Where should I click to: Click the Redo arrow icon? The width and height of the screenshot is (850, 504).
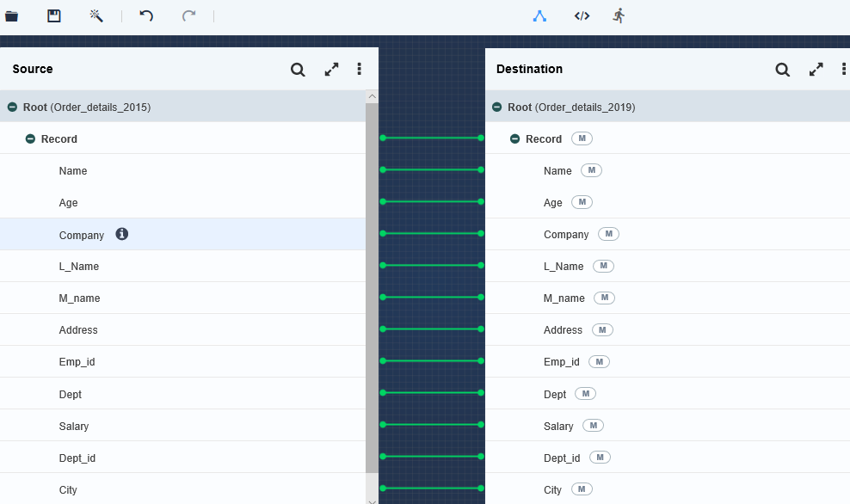coord(188,15)
